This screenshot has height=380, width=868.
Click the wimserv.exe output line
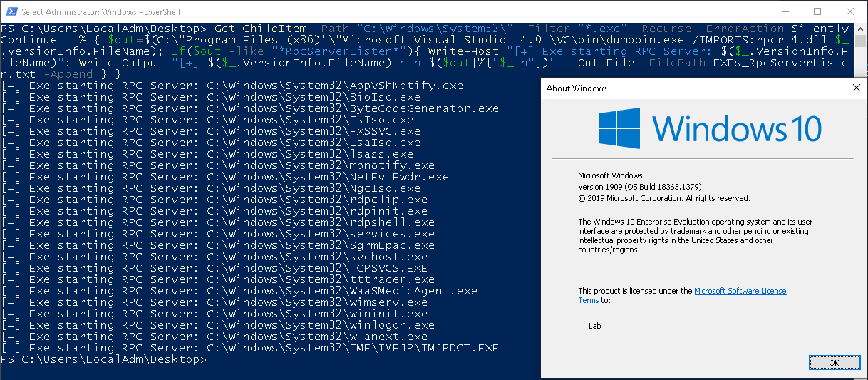click(x=215, y=302)
